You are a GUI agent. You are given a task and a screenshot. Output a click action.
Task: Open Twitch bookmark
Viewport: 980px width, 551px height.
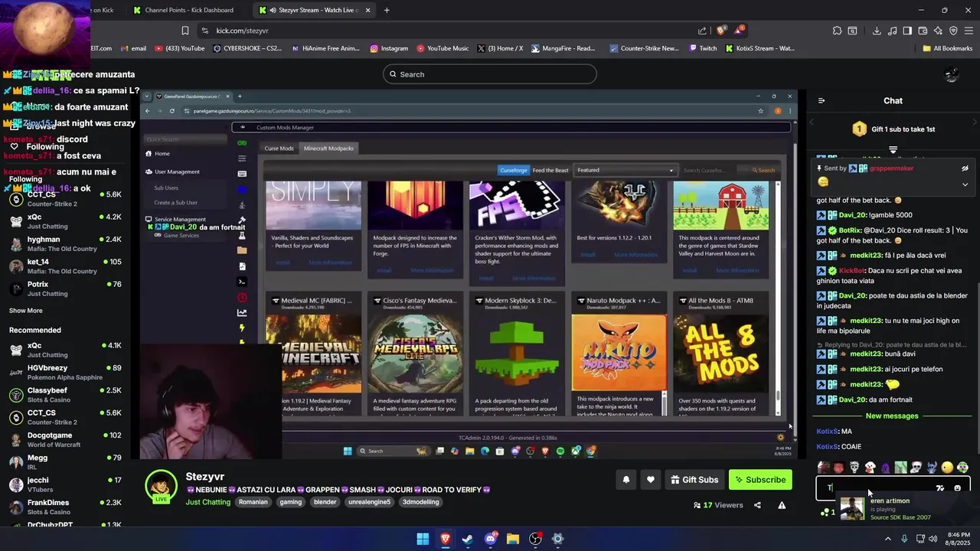coord(703,48)
